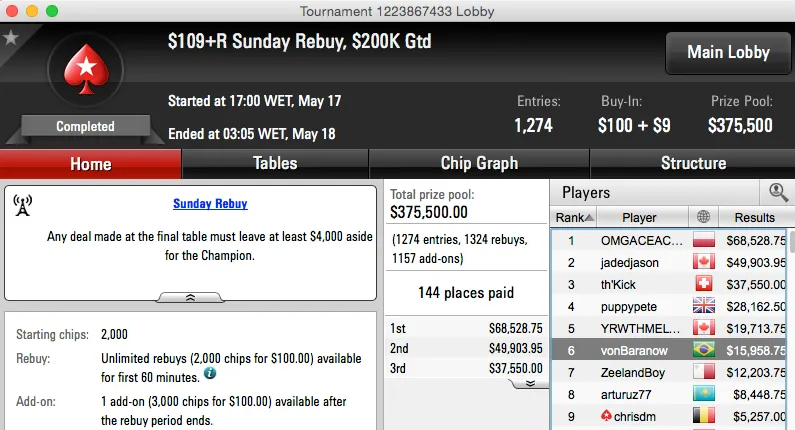Click the Poland flag for OMGACEAC
This screenshot has height=430, width=795.
704,240
